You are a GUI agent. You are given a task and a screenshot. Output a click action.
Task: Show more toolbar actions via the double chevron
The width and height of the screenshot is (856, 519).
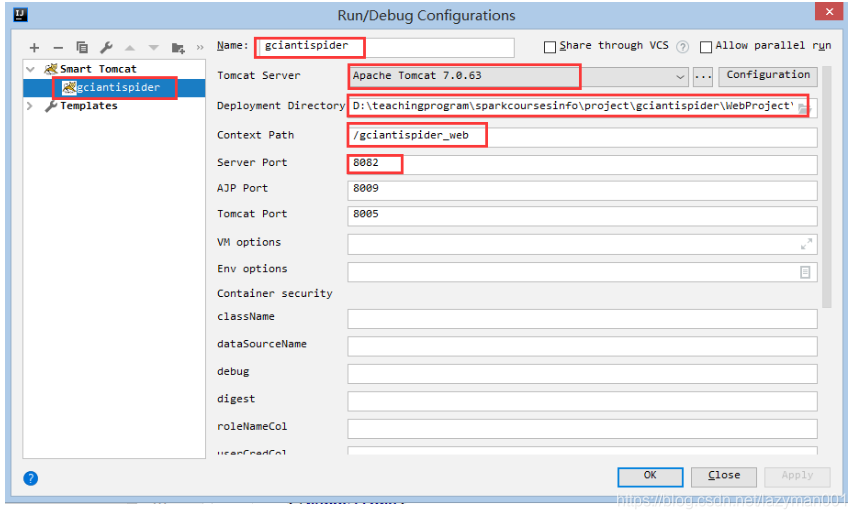[x=200, y=48]
